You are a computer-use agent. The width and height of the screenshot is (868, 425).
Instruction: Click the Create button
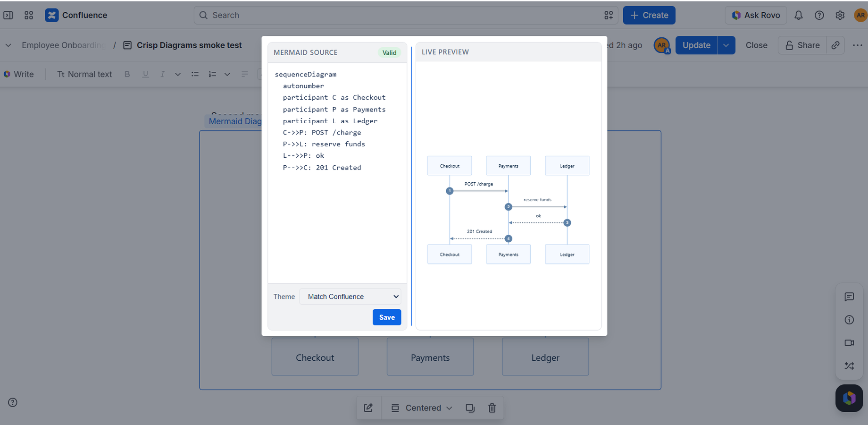coord(649,15)
